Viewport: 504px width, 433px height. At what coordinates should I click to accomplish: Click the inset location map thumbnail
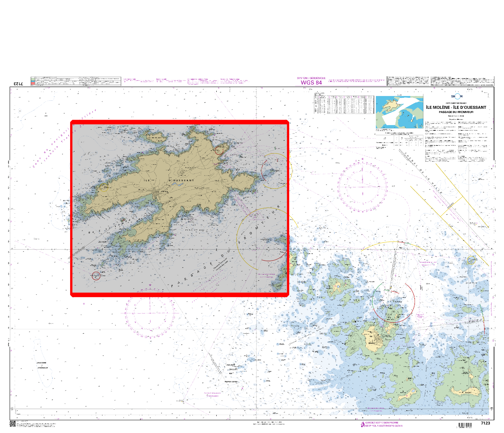pyautogui.click(x=399, y=112)
